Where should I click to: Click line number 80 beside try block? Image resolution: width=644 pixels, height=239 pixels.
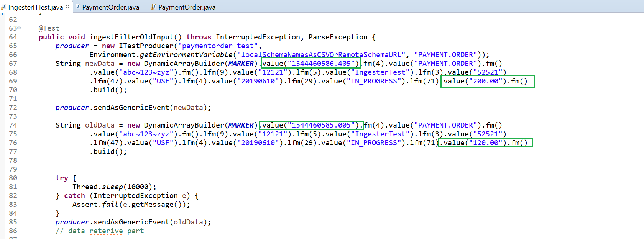[x=13, y=178]
